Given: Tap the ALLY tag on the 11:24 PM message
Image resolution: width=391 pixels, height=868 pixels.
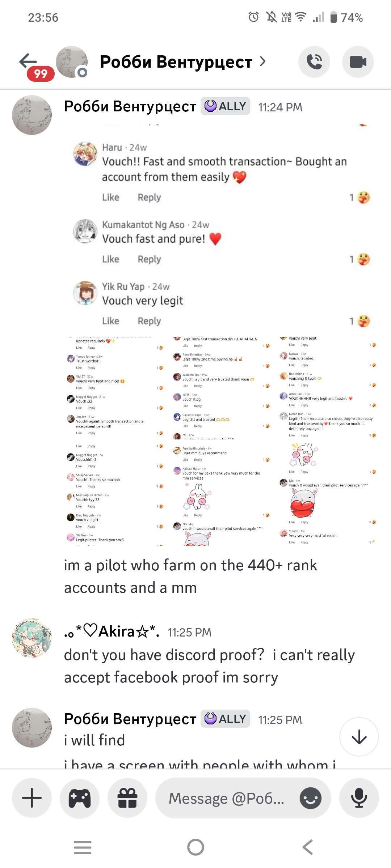Looking at the screenshot, I should 225,106.
